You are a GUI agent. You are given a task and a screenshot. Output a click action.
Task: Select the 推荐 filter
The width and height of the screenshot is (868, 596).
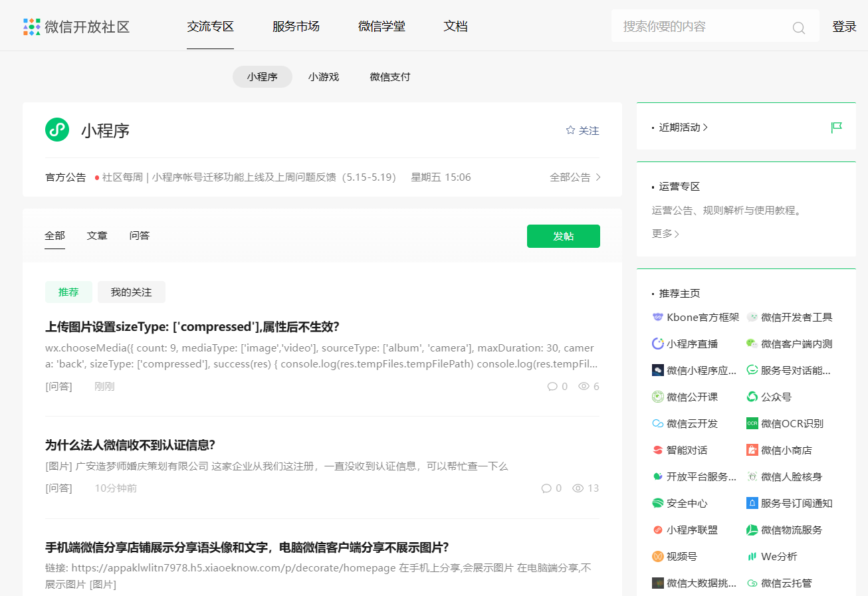(x=68, y=292)
